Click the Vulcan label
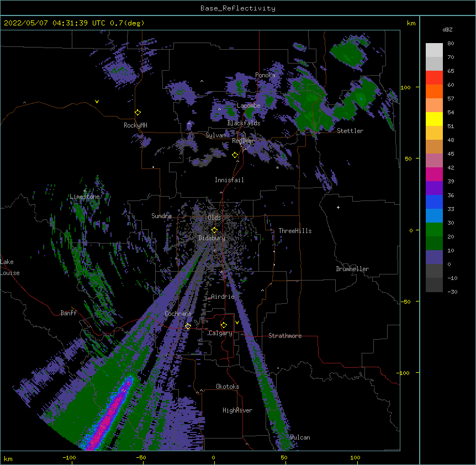The image size is (476, 465). tap(300, 437)
